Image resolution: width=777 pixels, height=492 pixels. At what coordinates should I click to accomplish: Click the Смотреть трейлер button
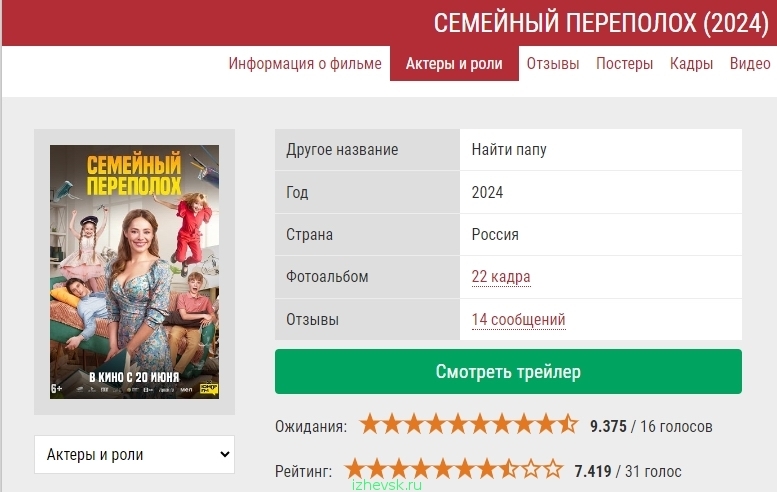(508, 372)
